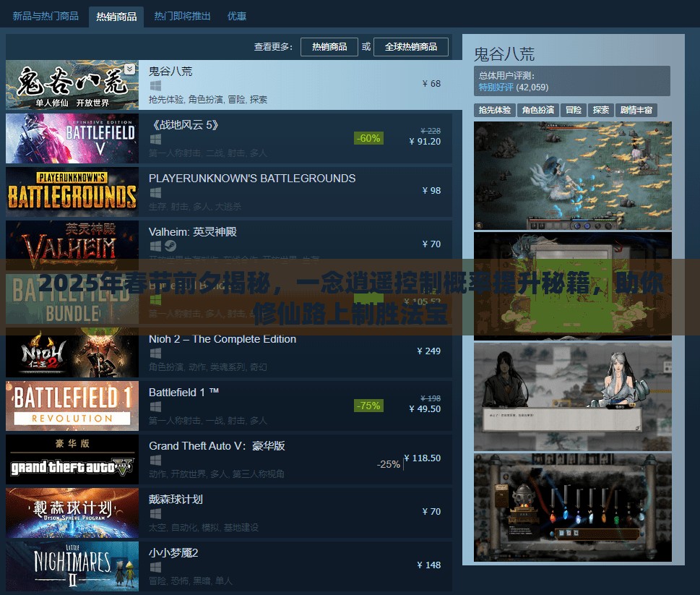
Task: Click the 全球热销商品 button
Action: pos(410,47)
